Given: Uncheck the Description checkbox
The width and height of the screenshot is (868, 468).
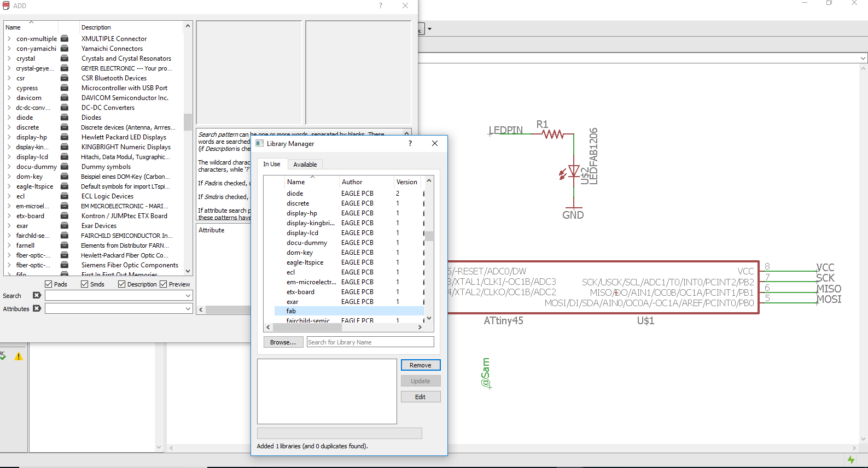Looking at the screenshot, I should pyautogui.click(x=122, y=284).
